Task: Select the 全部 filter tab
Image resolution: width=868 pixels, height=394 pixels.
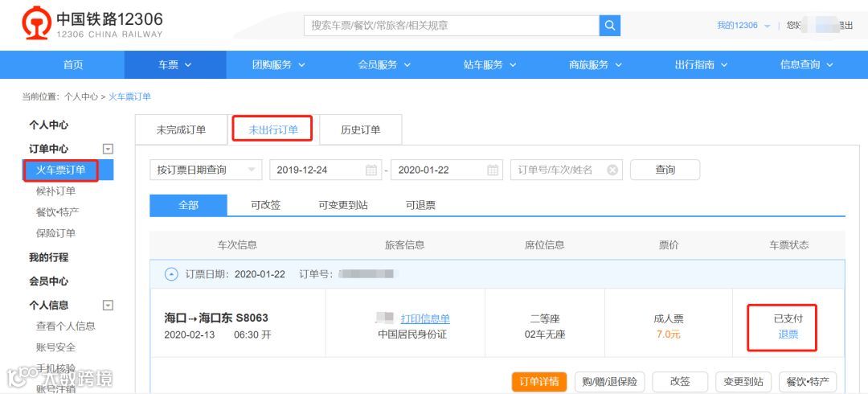Action: tap(188, 205)
